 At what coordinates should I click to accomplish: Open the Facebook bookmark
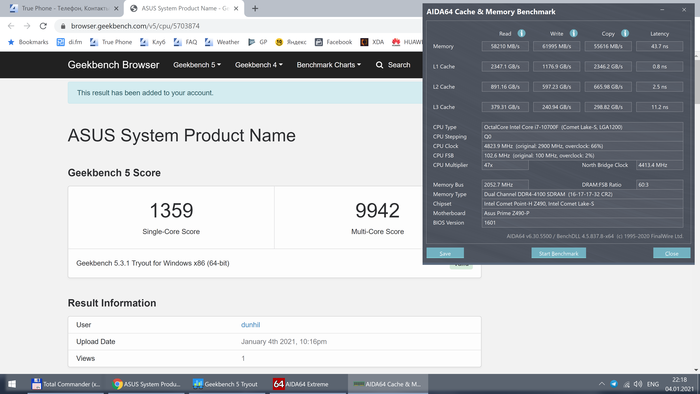click(333, 42)
